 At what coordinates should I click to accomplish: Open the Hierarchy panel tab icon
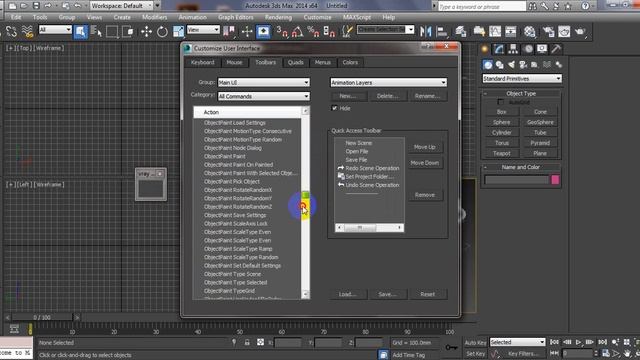pyautogui.click(x=513, y=49)
